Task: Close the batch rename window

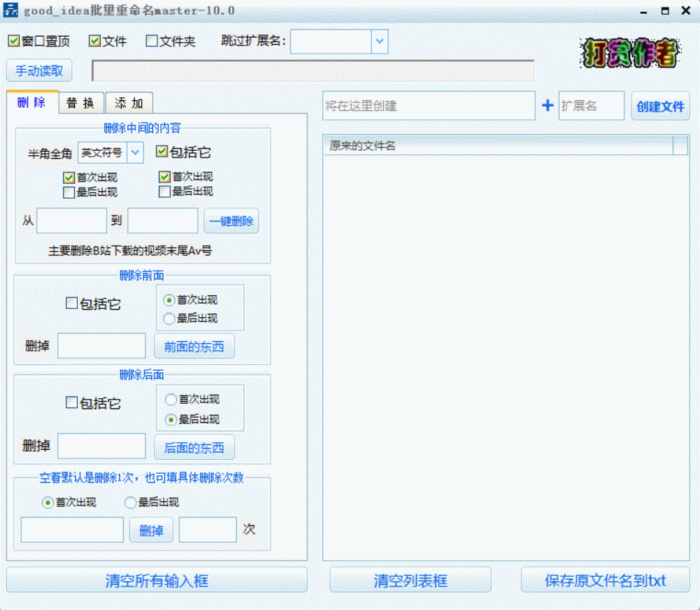Action: point(687,11)
